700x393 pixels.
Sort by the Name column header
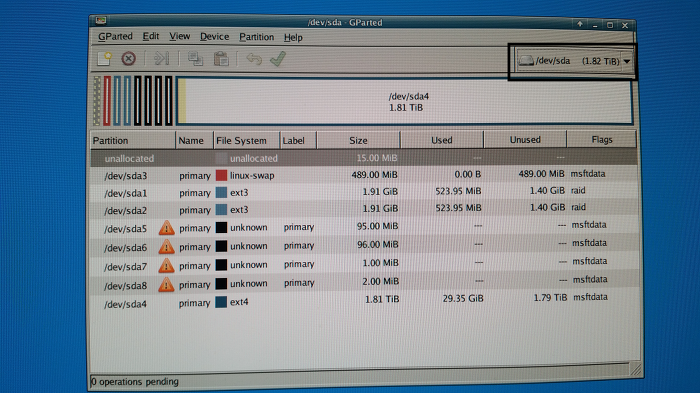point(195,140)
